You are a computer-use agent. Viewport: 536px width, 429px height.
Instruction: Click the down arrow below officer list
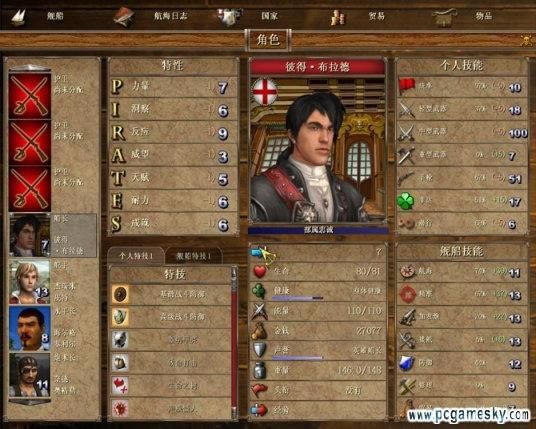30,402
